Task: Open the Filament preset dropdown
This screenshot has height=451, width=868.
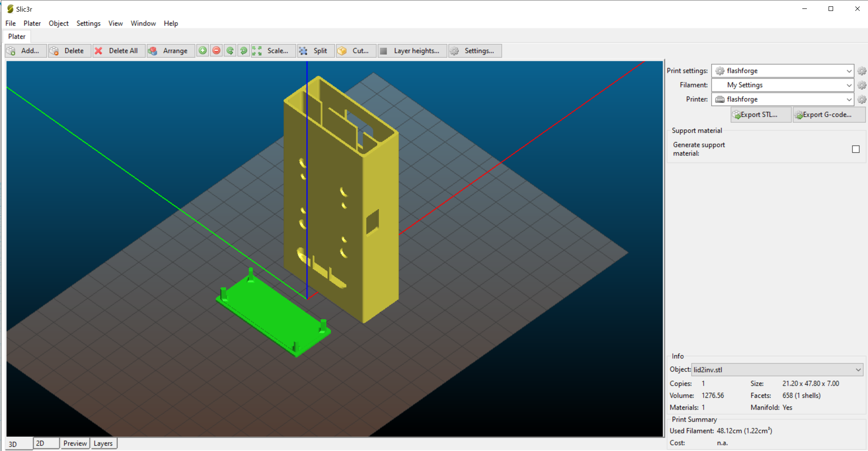Action: tap(782, 85)
